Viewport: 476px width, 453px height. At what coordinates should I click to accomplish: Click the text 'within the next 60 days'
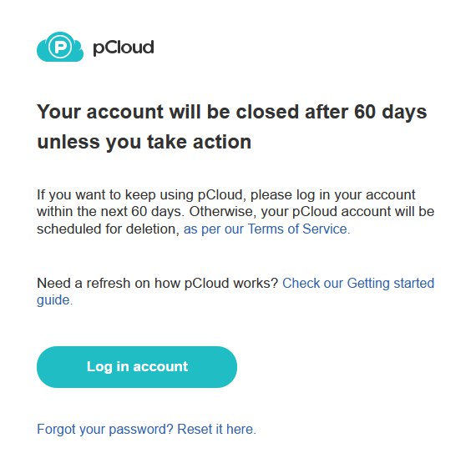point(110,212)
